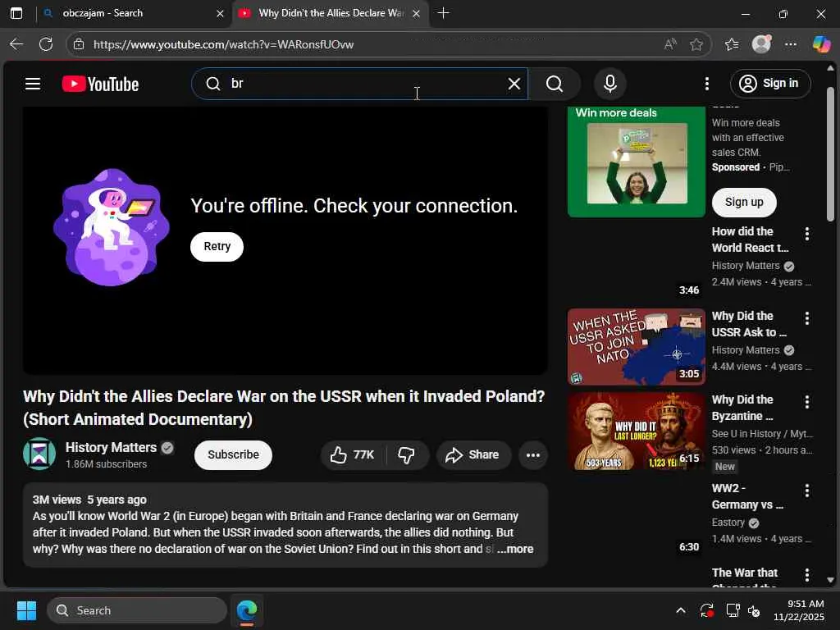Open the YouTube hamburger guide menu
This screenshot has height=630, width=840.
(33, 84)
